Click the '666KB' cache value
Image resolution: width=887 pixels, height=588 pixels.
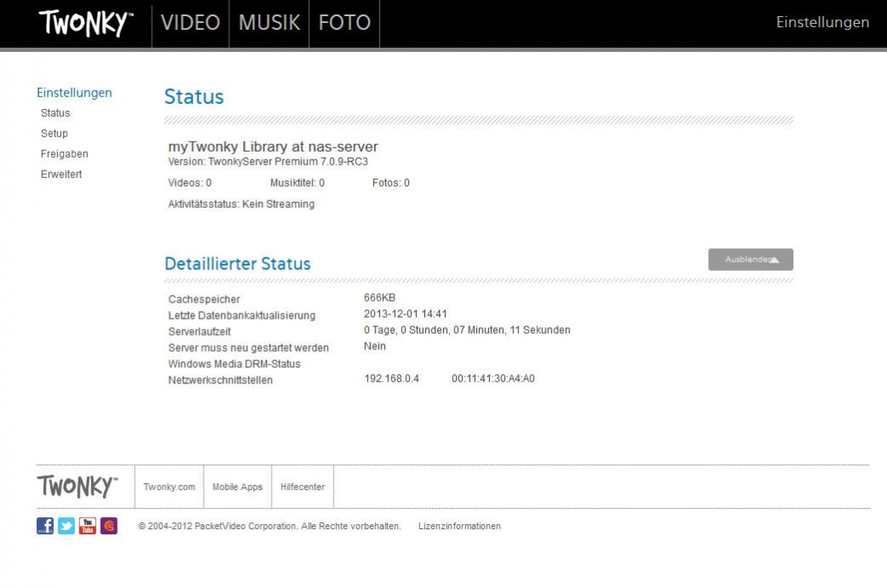coord(379,297)
